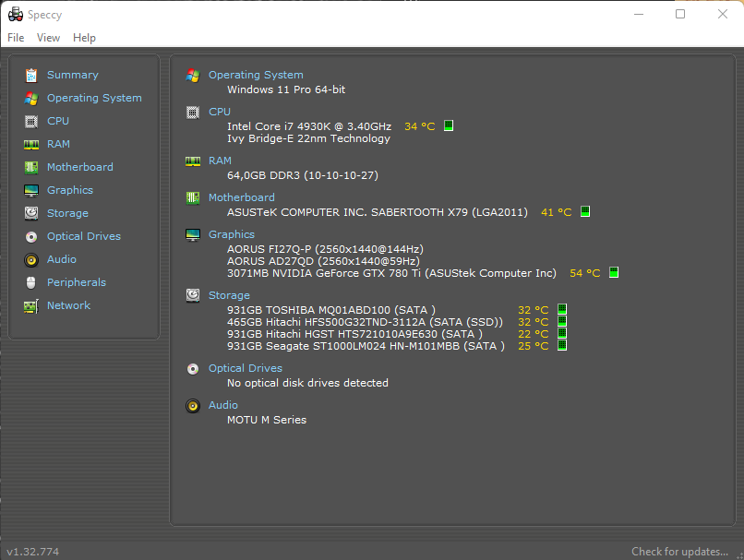This screenshot has width=744, height=560.
Task: Open the Help menu
Action: pos(84,38)
